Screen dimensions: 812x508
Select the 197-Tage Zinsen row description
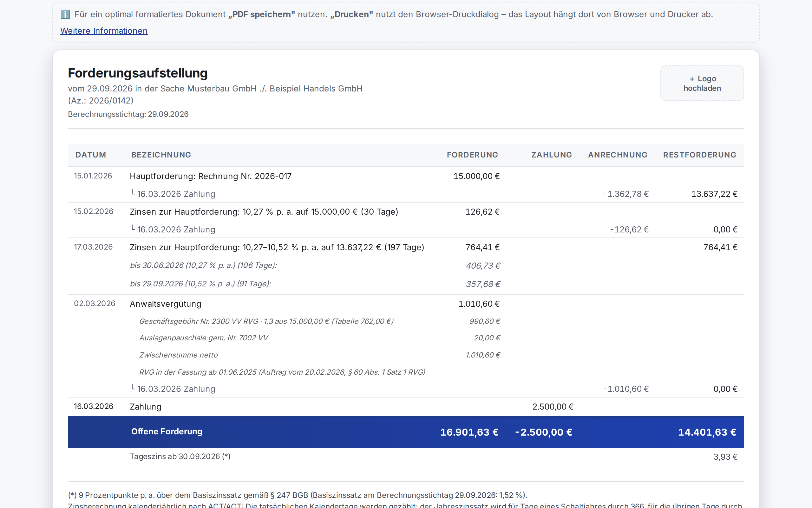(x=277, y=247)
